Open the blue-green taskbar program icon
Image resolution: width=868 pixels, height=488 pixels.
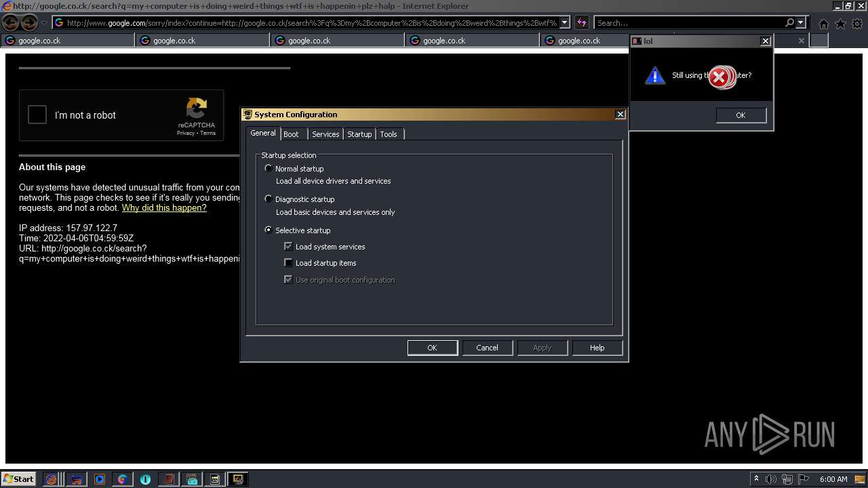click(192, 479)
